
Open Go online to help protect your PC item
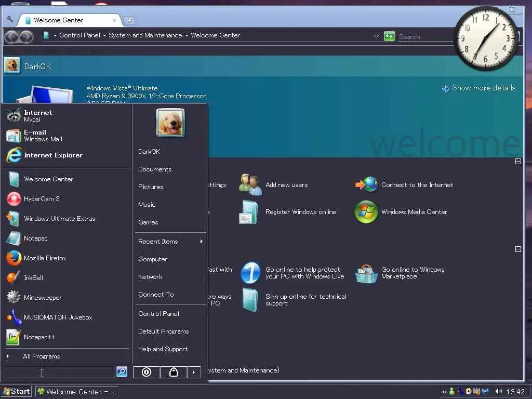[x=292, y=273]
